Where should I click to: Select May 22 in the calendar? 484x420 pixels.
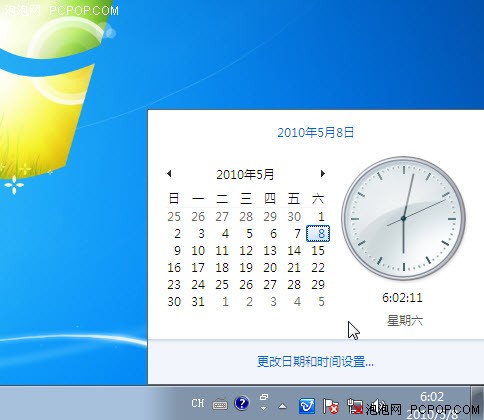318,267
